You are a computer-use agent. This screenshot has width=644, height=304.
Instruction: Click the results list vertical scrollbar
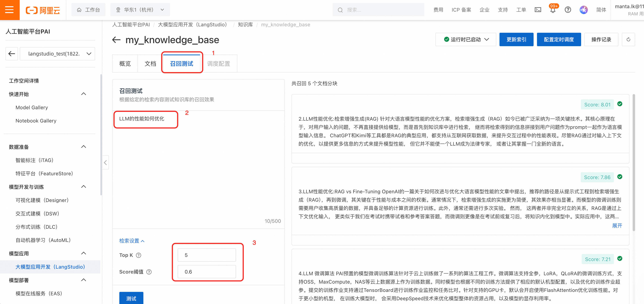634,162
